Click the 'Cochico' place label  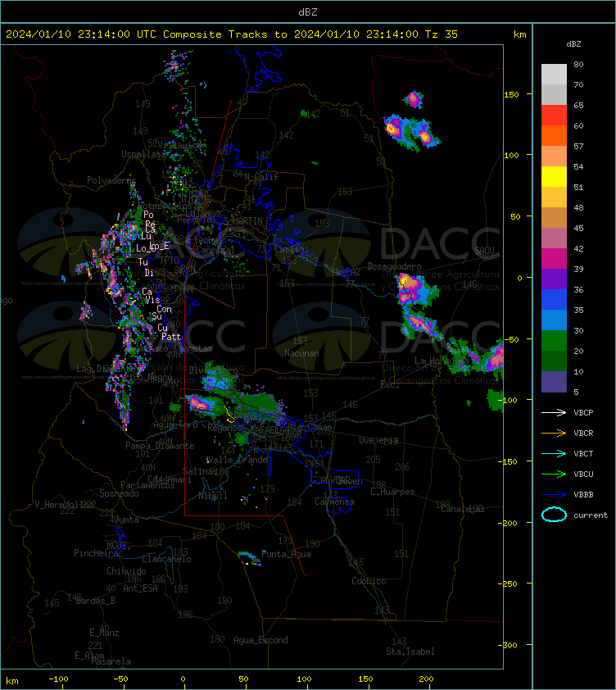point(369,581)
